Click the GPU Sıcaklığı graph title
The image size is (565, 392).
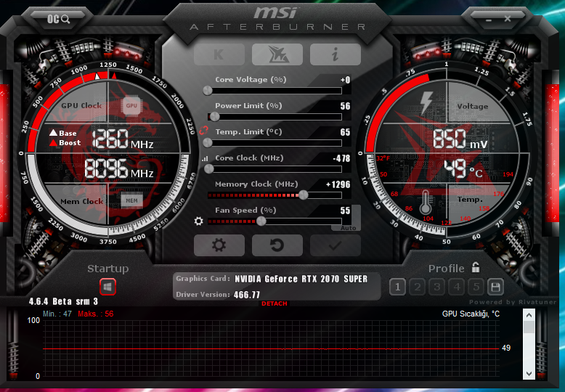click(x=471, y=314)
